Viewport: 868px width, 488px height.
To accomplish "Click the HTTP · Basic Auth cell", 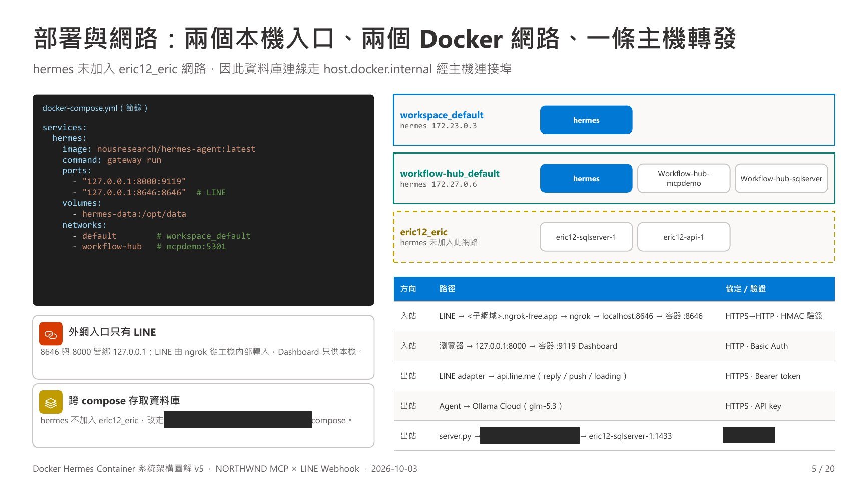I will tap(756, 346).
